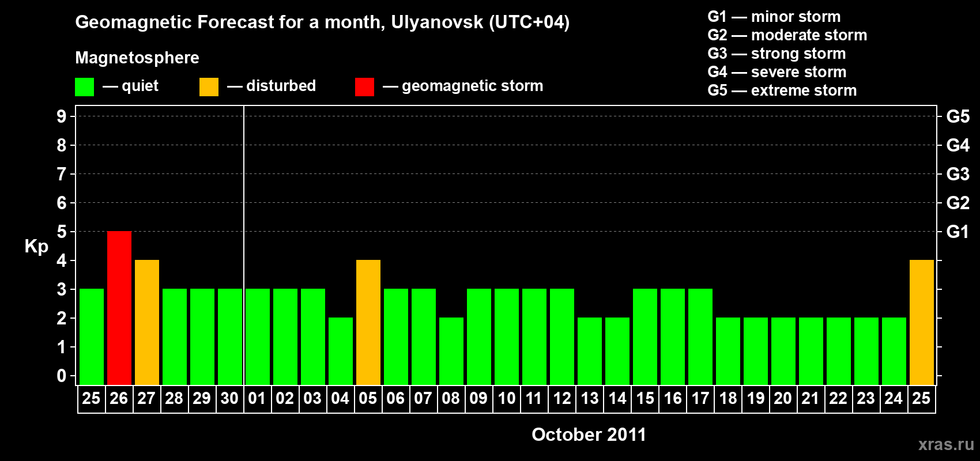Viewport: 980px width, 461px height.
Task: Click the 5 value on the Kp axis
Action: 62,232
